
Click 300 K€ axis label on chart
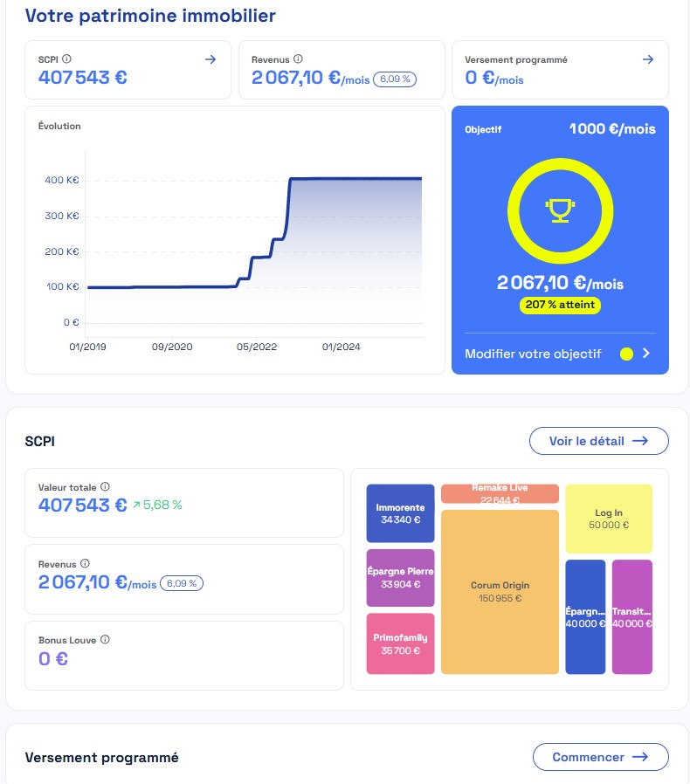[61, 216]
